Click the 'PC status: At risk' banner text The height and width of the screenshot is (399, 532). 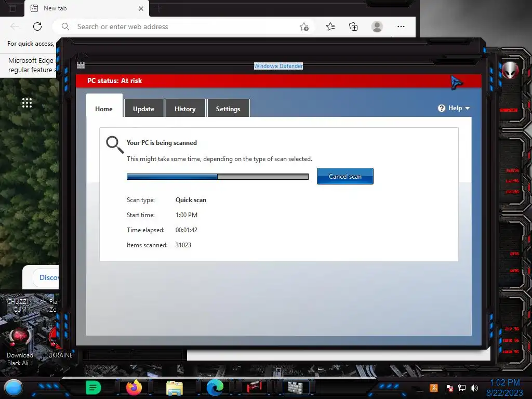click(115, 81)
